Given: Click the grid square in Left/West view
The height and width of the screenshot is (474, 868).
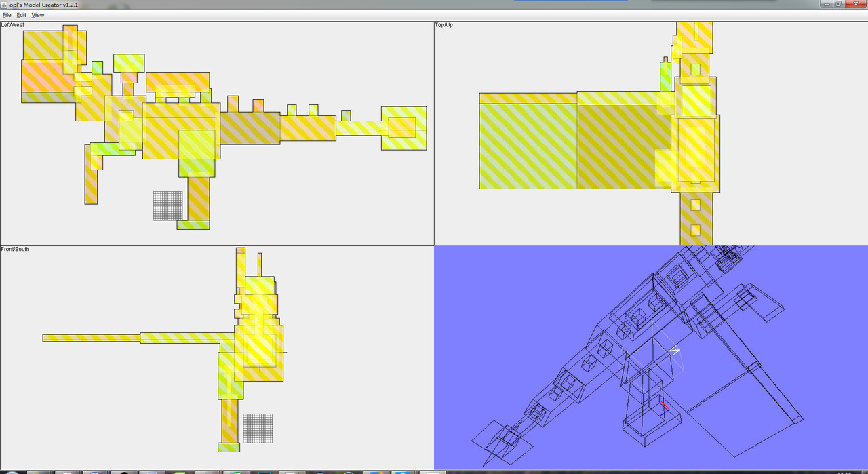Looking at the screenshot, I should pos(168,205).
